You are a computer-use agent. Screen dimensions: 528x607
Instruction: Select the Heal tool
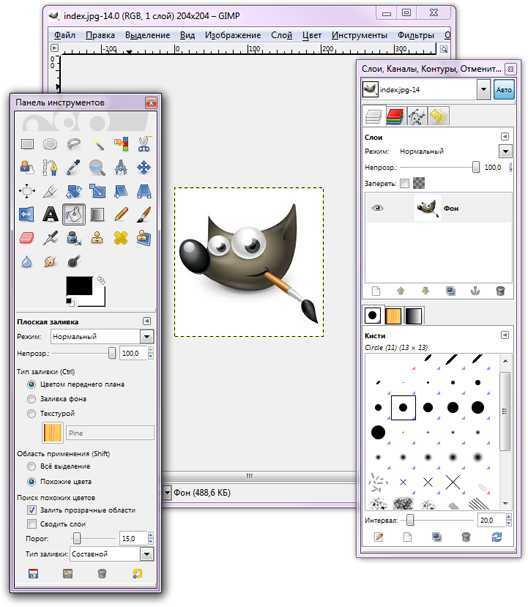pyautogui.click(x=121, y=238)
